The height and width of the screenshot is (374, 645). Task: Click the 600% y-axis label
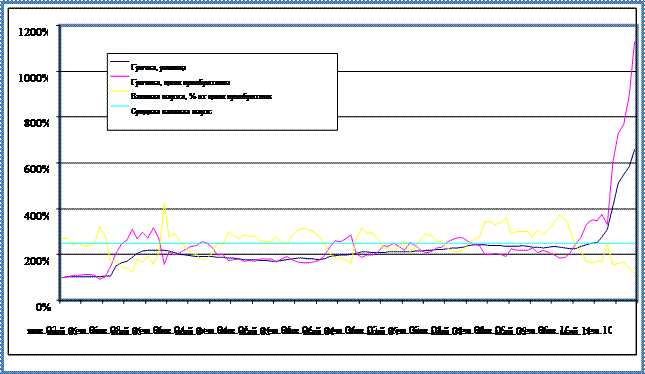point(36,169)
